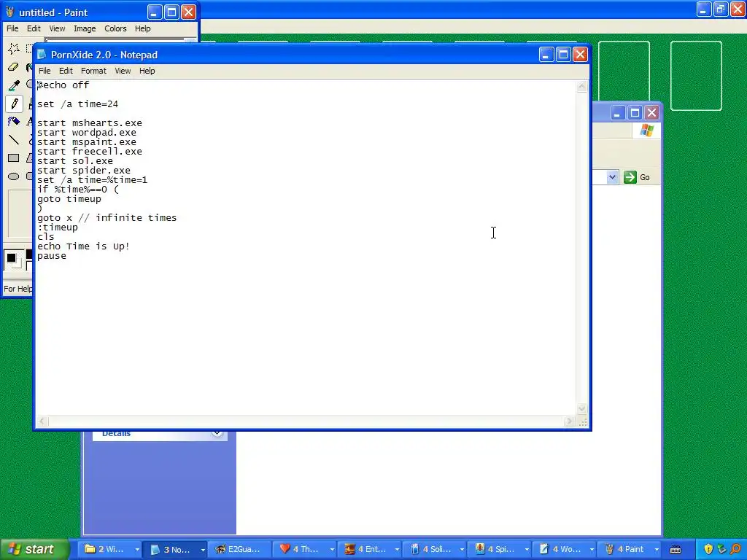The image size is (747, 560).
Task: Select the Eraser tool in Paint
Action: point(14,66)
